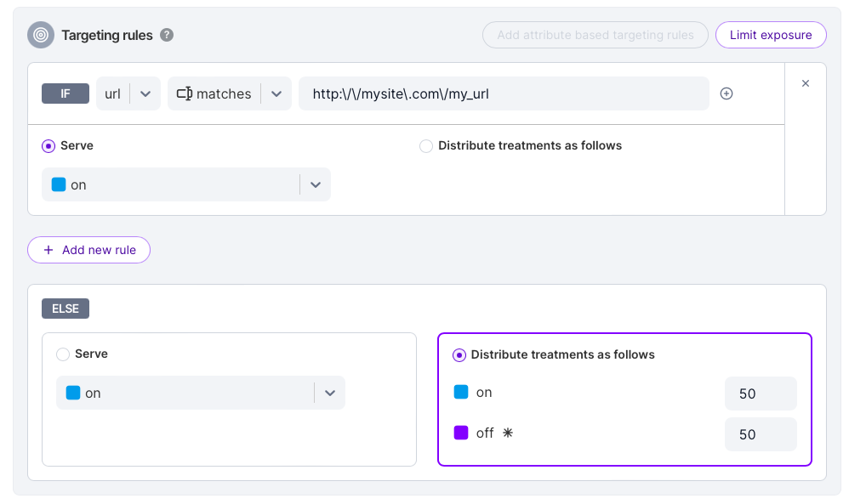This screenshot has height=504, width=849.
Task: Select Serve radio in the ELSE section
Action: [63, 354]
